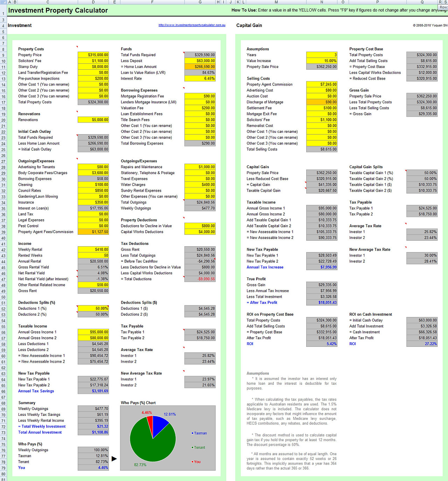Select the Renovations cell $5,000.00
Image resolution: width=448 pixels, height=481 pixels.
[x=93, y=120]
